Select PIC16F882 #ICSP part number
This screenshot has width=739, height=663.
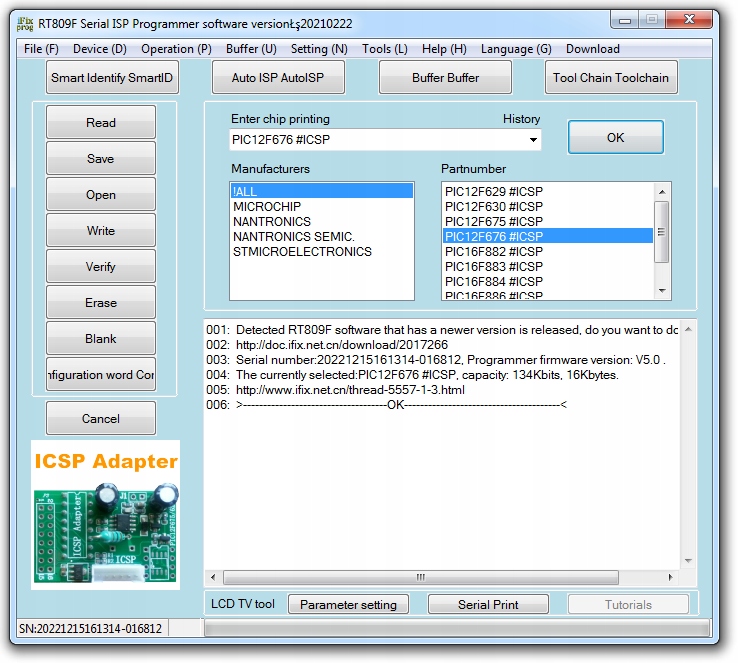coord(548,252)
